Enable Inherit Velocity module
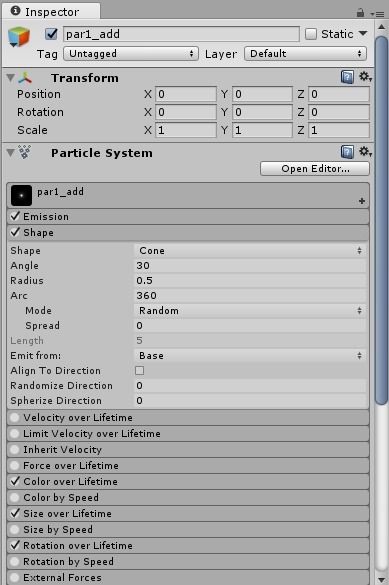 tap(15, 450)
